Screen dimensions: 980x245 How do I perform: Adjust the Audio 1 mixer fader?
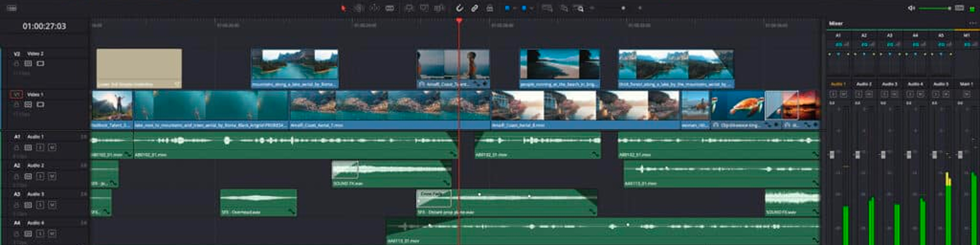pos(832,155)
